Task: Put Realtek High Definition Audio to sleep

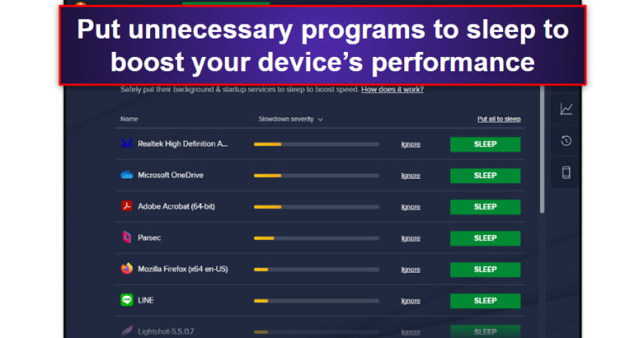Action: pyautogui.click(x=485, y=144)
